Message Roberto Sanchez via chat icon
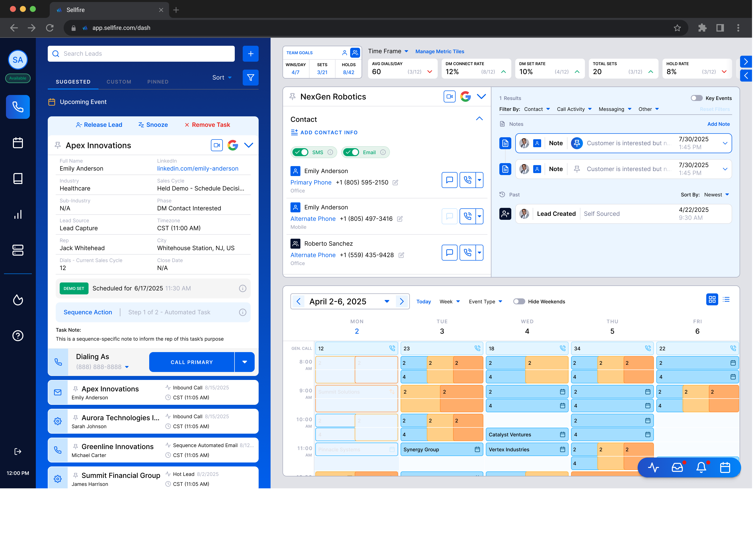756x551 pixels. click(449, 252)
